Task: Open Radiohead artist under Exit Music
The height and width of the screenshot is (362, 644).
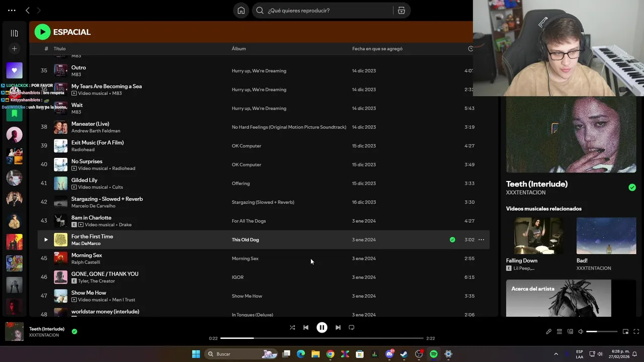Action: [x=83, y=149]
